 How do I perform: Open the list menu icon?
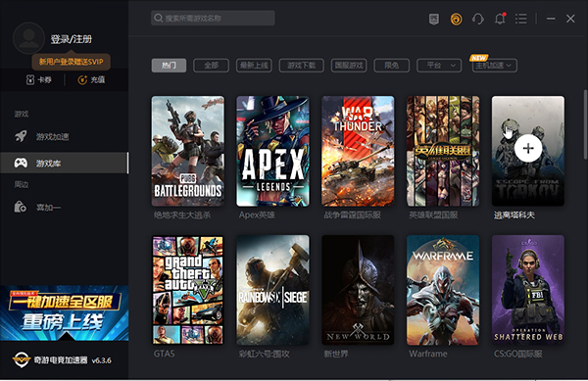pos(521,19)
